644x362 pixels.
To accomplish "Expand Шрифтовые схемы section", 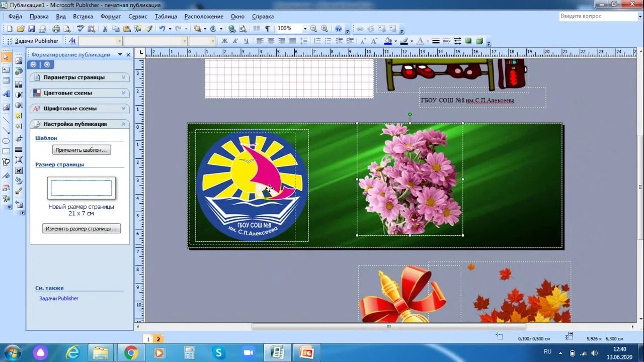I will coord(80,109).
